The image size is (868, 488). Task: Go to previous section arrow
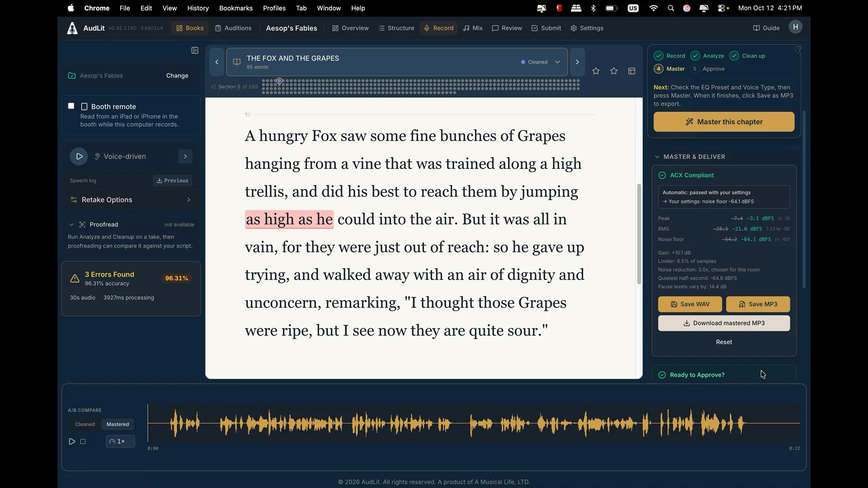point(217,62)
